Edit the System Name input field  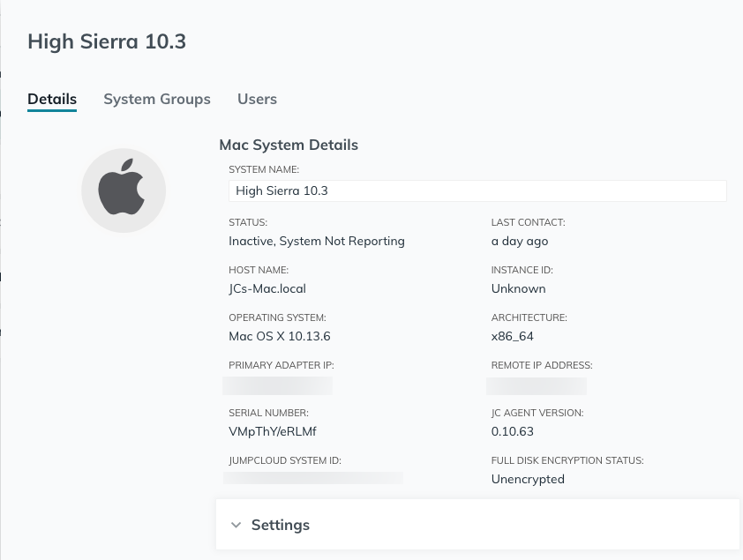coord(477,190)
